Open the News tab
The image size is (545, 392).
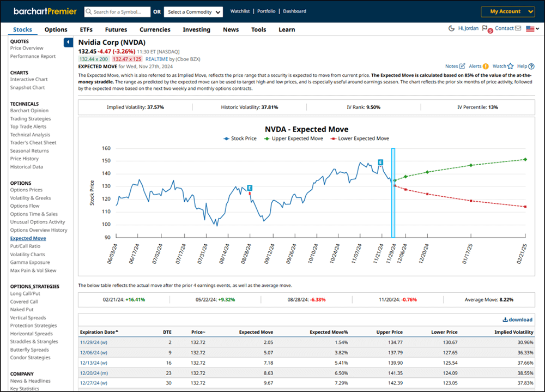(x=231, y=29)
